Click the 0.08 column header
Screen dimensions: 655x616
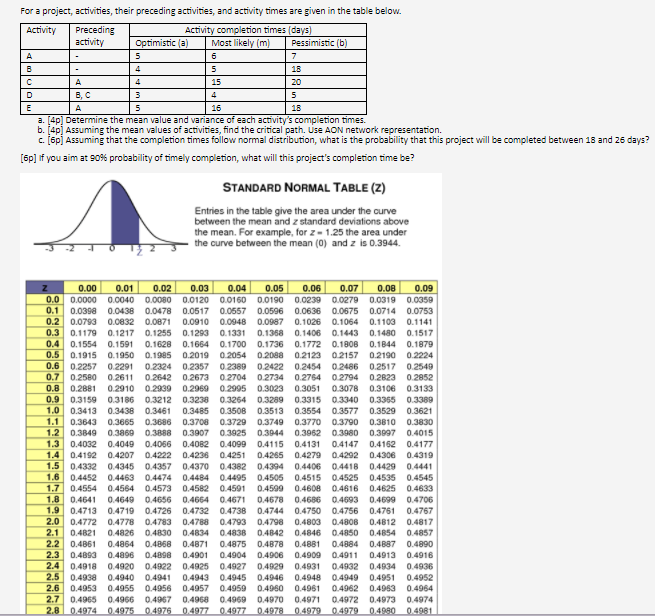point(382,288)
